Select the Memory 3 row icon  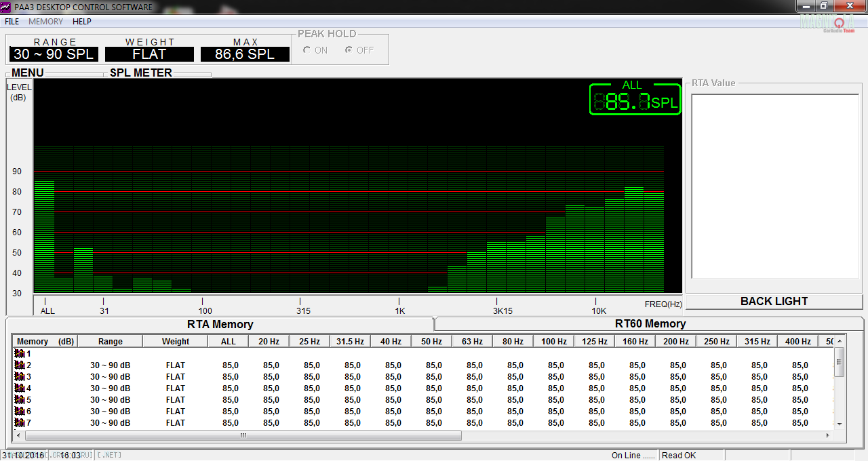(x=20, y=377)
